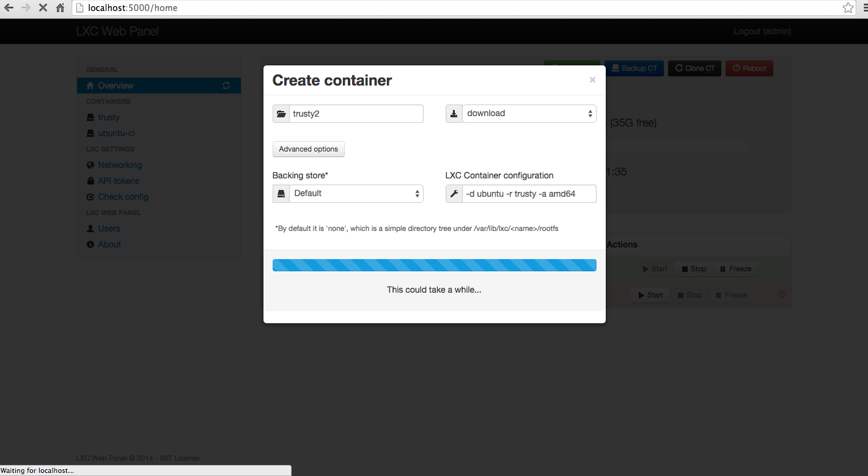Stop page loading with the X icon
This screenshot has width=868, height=476.
tap(43, 8)
